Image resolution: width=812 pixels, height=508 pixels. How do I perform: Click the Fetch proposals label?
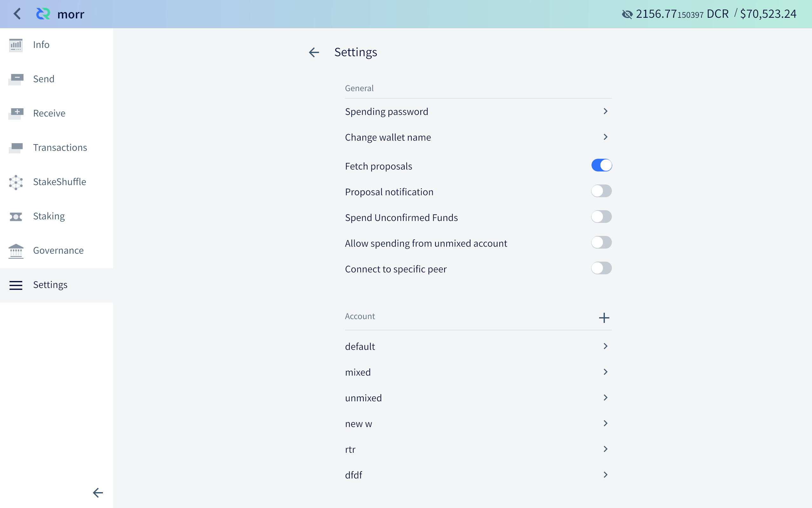coord(378,166)
